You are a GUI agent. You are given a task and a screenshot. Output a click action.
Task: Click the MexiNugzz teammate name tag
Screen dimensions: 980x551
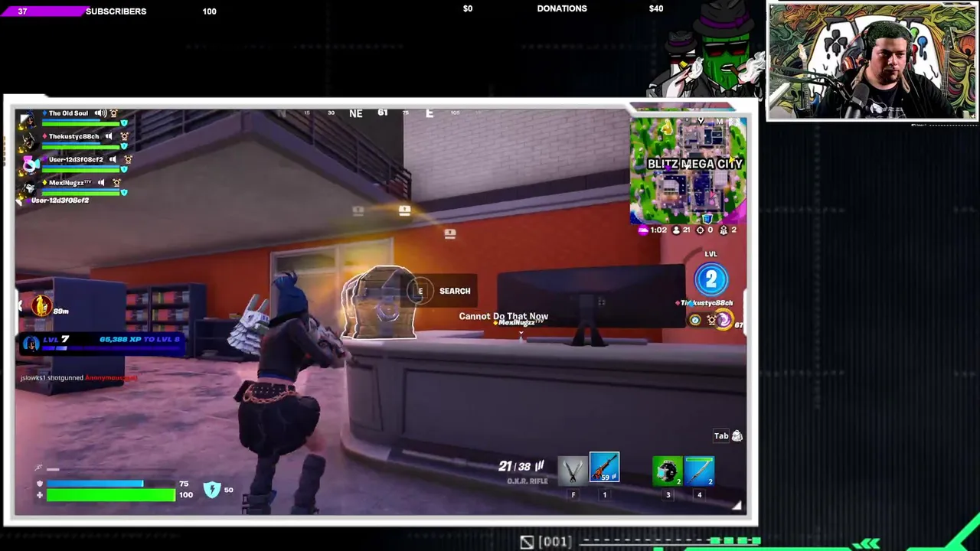pos(518,323)
